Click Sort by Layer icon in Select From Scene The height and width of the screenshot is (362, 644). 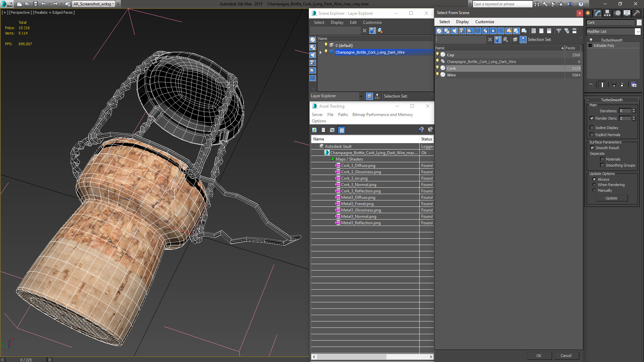click(x=515, y=40)
